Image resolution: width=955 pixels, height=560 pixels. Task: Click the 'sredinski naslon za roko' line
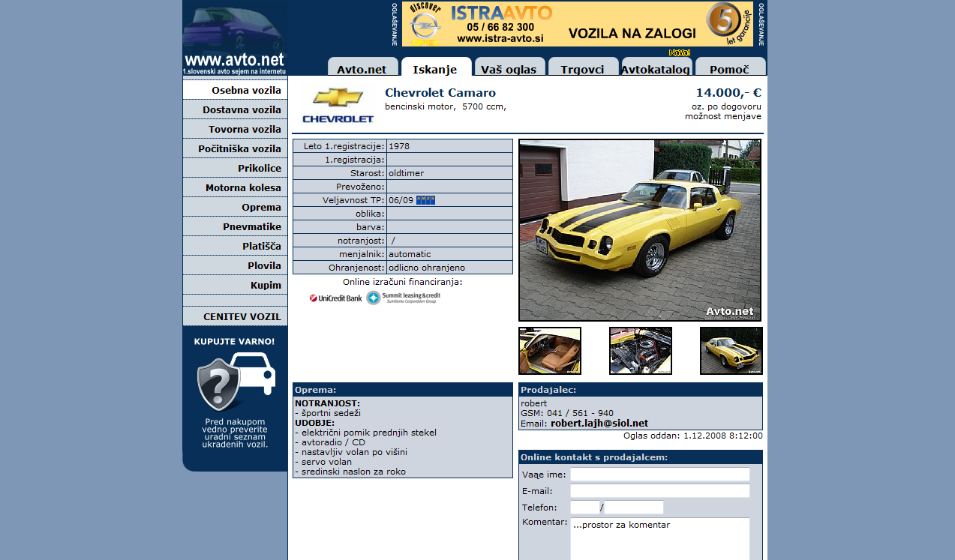tap(350, 472)
